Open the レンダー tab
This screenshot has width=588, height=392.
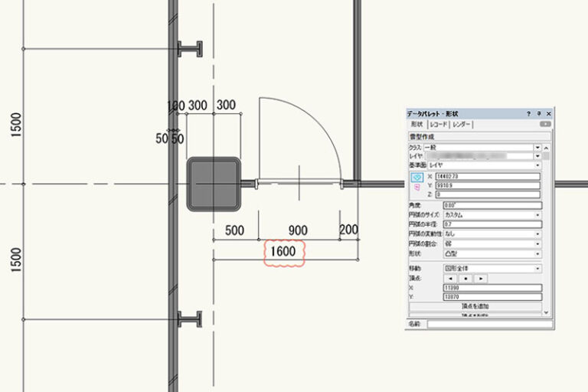point(462,124)
